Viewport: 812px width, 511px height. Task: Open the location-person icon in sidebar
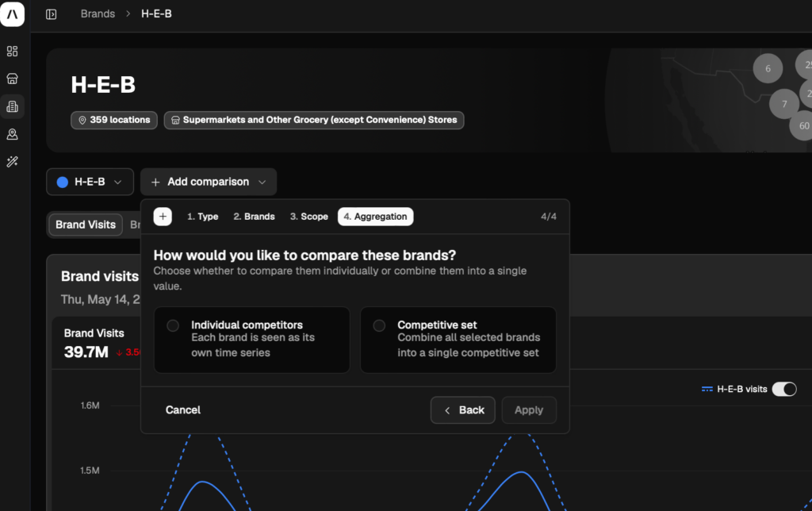point(13,134)
